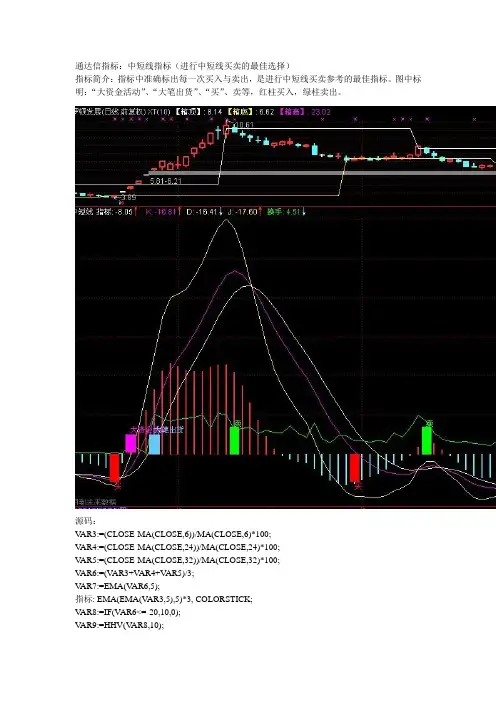The width and height of the screenshot is (496, 702).
Task: Click the second red buy bar
Action: pyautogui.click(x=355, y=467)
